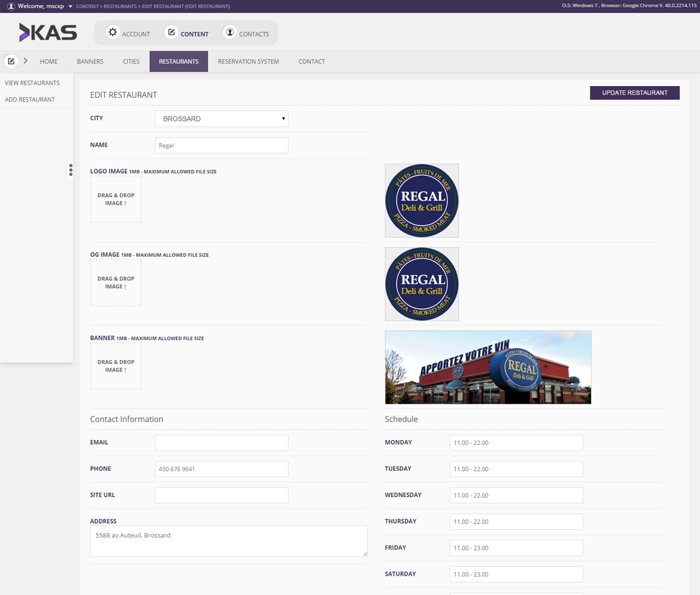Click the Banner drag and drop zone
Image resolution: width=700 pixels, height=595 pixels.
[116, 366]
